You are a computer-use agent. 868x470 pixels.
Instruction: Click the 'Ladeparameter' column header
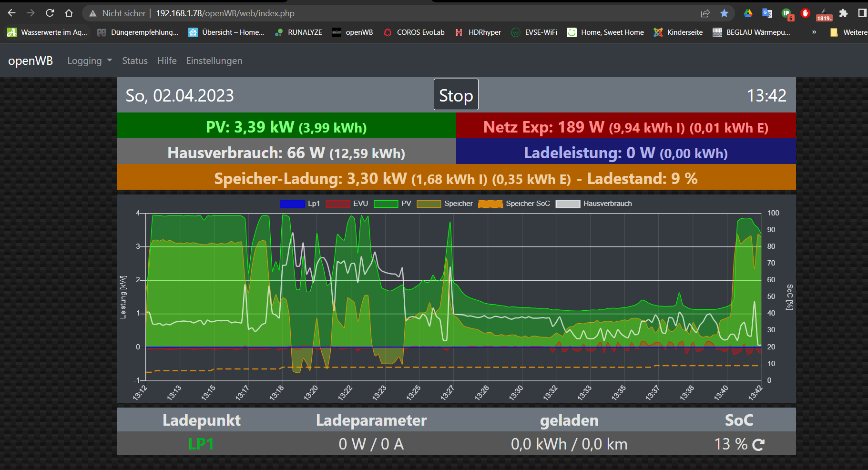(x=371, y=420)
